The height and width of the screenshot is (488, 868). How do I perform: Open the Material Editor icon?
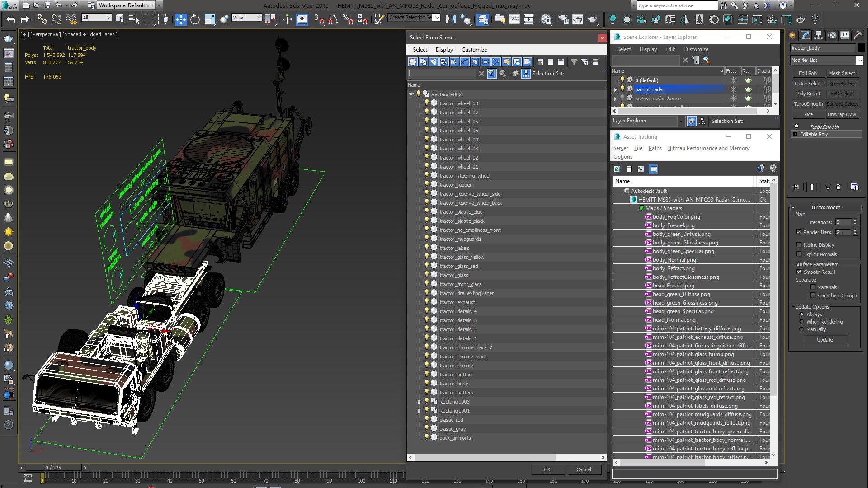click(546, 19)
